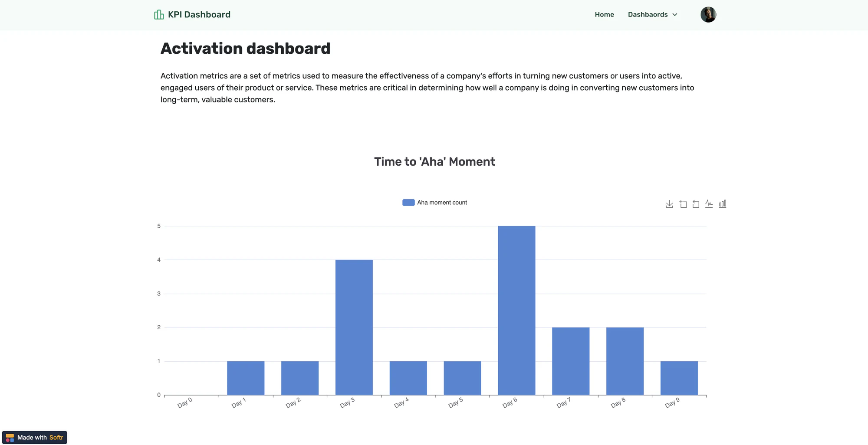868x445 pixels.
Task: Go to the Home page
Action: pos(604,15)
